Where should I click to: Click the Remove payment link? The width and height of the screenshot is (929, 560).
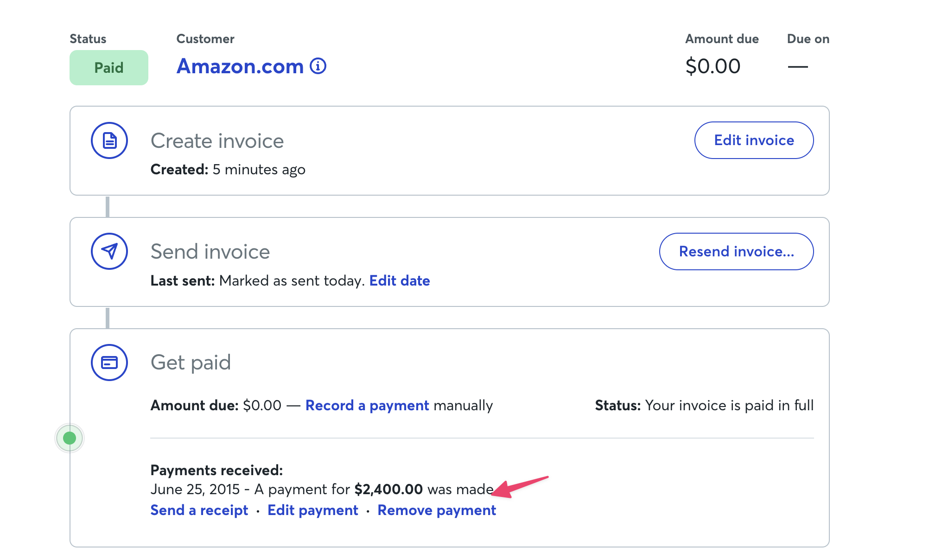[x=437, y=510]
